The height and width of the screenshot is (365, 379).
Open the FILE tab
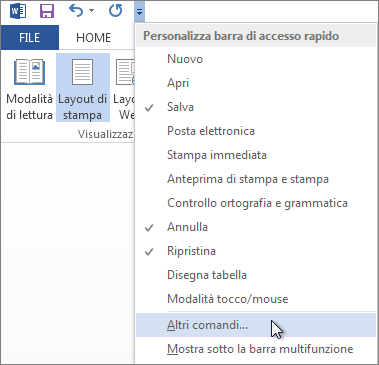(30, 37)
